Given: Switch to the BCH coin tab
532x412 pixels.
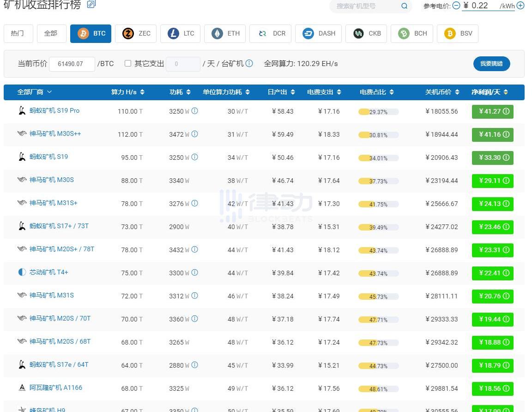Looking at the screenshot, I should (412, 34).
